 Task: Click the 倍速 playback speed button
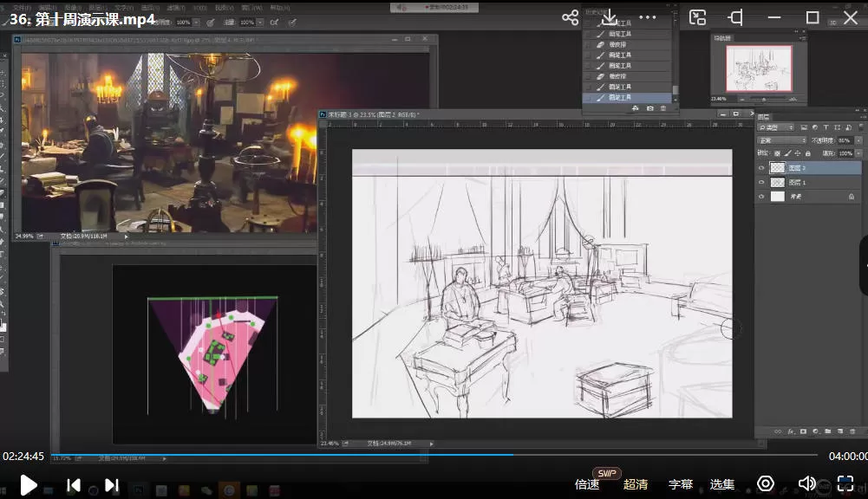[587, 484]
